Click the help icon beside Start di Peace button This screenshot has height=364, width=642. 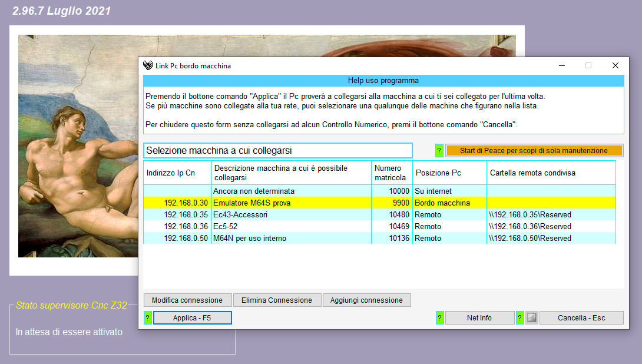pyautogui.click(x=439, y=151)
